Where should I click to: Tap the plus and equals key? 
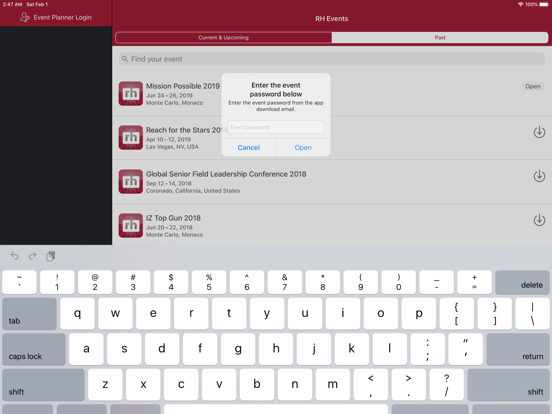474,282
